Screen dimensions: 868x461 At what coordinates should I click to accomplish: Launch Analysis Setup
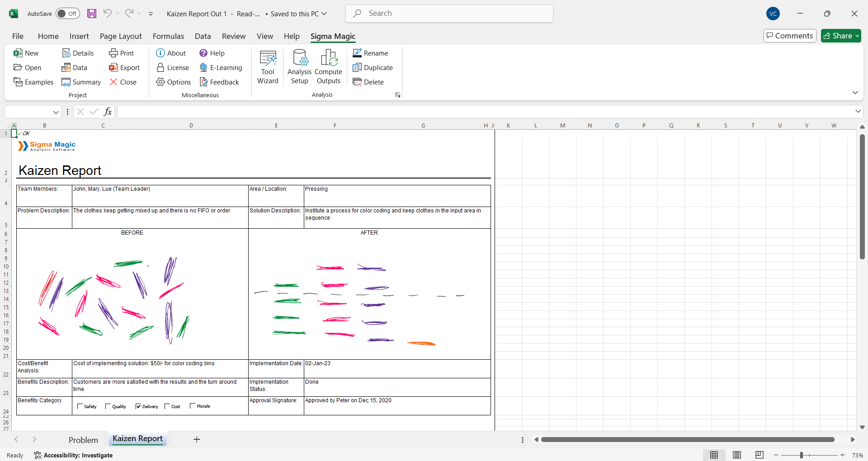pyautogui.click(x=299, y=67)
